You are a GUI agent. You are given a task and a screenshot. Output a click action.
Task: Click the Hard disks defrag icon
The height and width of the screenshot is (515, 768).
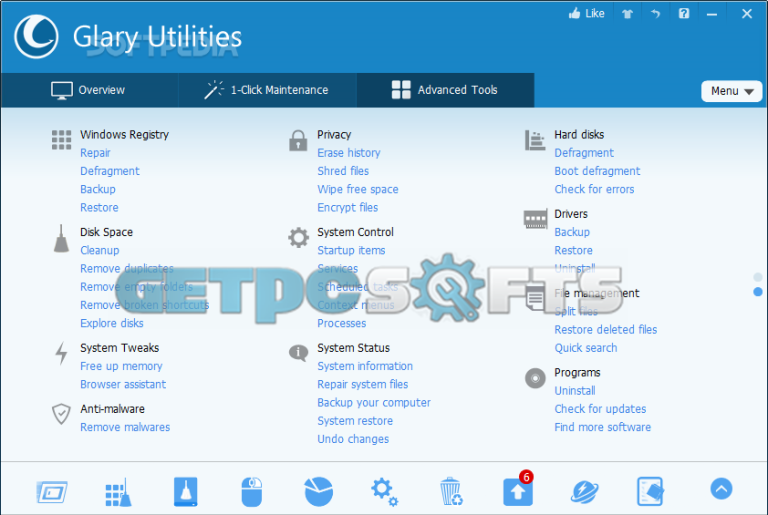pos(535,140)
